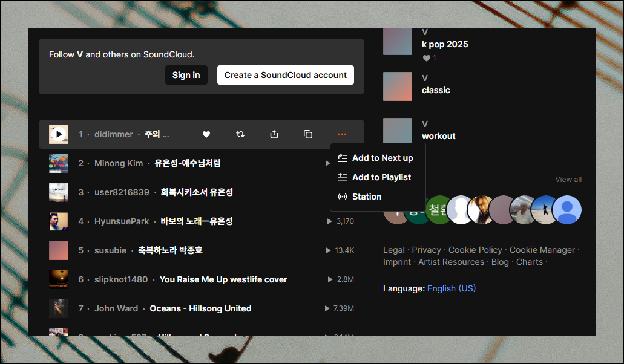624x364 pixels.
Task: Open the classic playlist
Action: [x=436, y=90]
